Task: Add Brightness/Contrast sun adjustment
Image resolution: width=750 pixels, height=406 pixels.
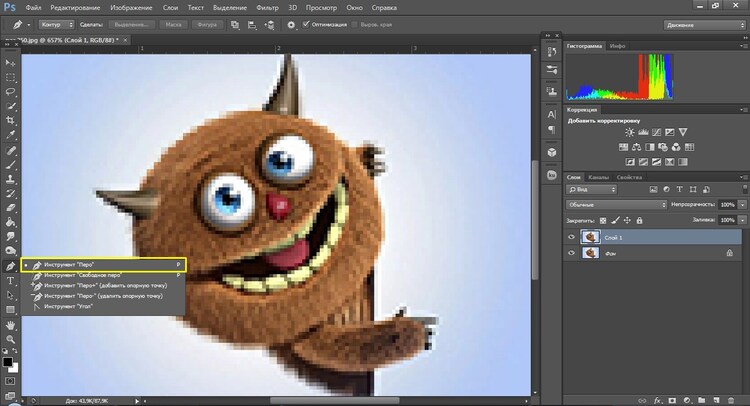Action: [x=629, y=132]
